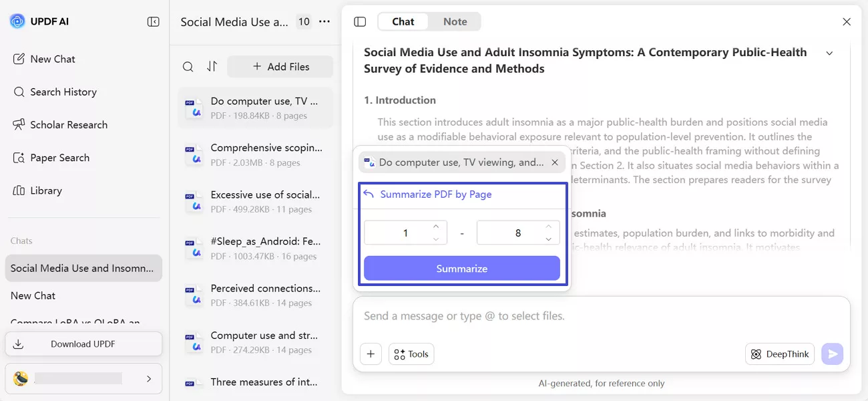Toggle the file panel sidebar icon
Viewport: 868px width, 401px height.
click(360, 22)
